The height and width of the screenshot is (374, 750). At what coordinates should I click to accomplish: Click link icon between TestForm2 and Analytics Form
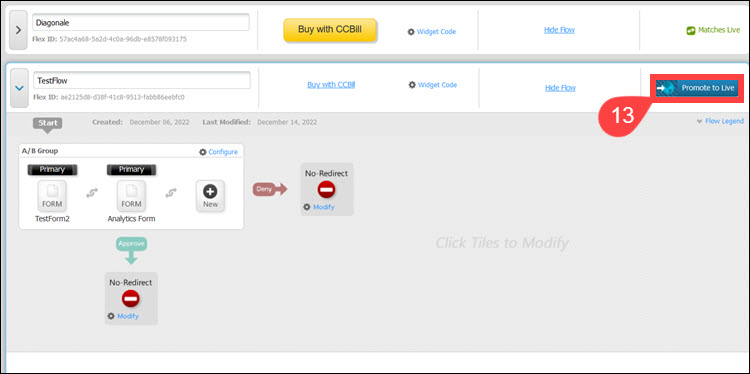(92, 192)
